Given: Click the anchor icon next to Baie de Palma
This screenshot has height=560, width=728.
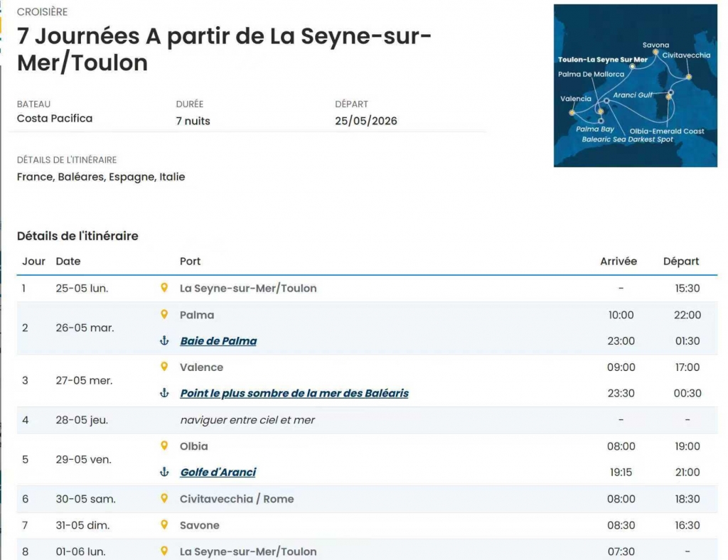Looking at the screenshot, I should 164,341.
